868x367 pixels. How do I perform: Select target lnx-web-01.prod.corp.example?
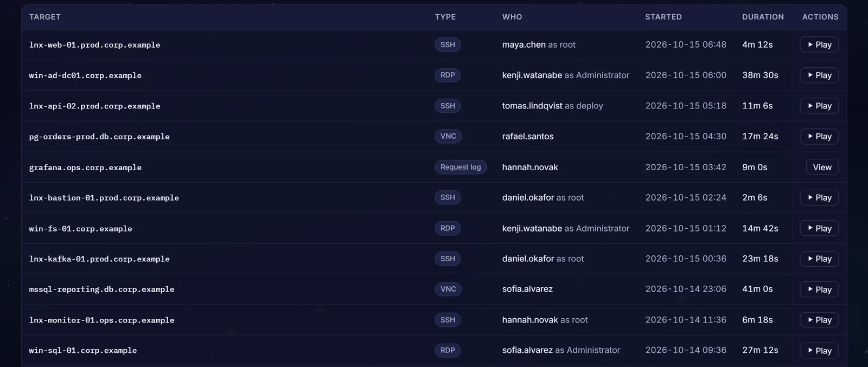click(x=94, y=45)
